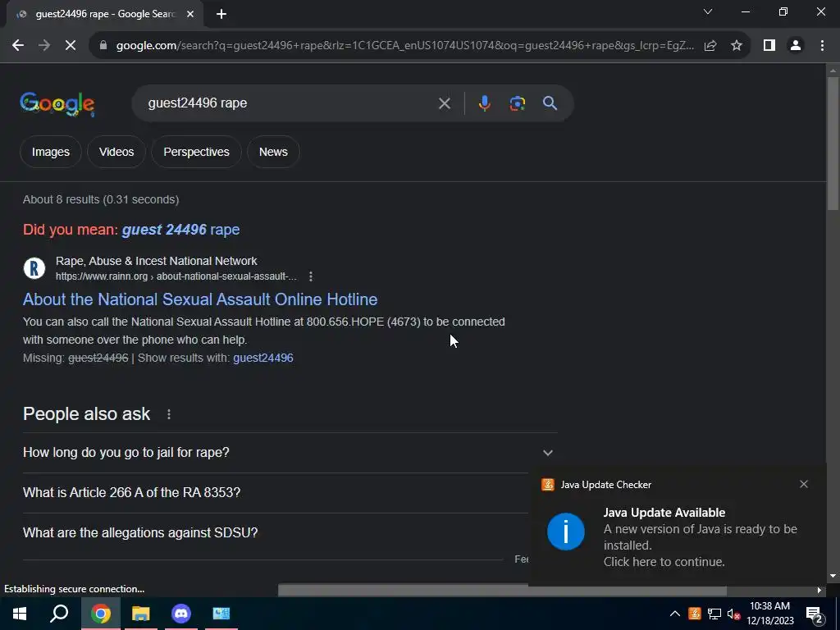Viewport: 840px width, 630px height.
Task: Bookmark this tab with the star icon
Action: (737, 46)
